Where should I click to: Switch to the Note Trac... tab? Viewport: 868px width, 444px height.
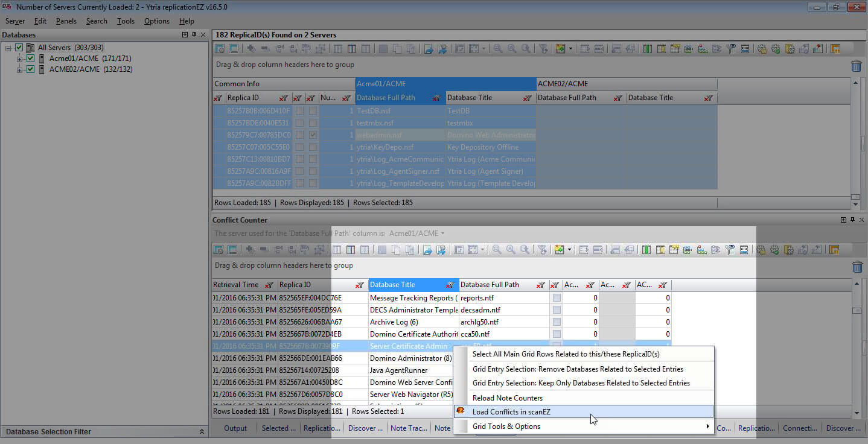tap(409, 428)
